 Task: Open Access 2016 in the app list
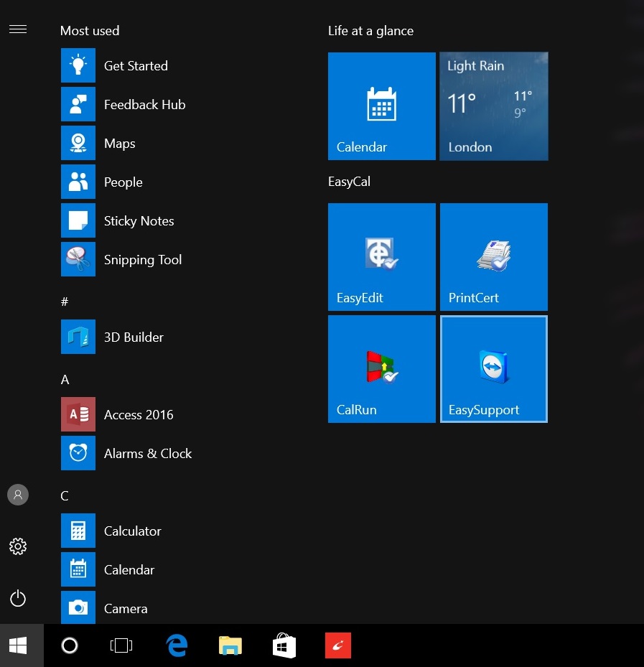[x=138, y=415]
